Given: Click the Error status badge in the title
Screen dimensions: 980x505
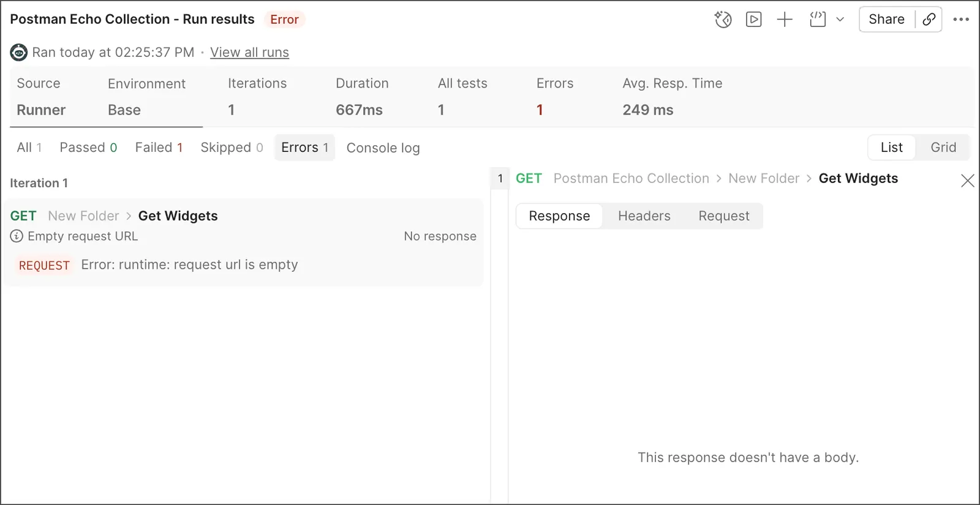Looking at the screenshot, I should [x=284, y=20].
